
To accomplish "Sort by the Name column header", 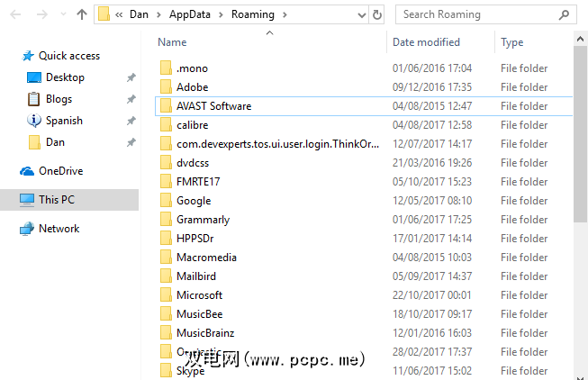I will pyautogui.click(x=172, y=42).
